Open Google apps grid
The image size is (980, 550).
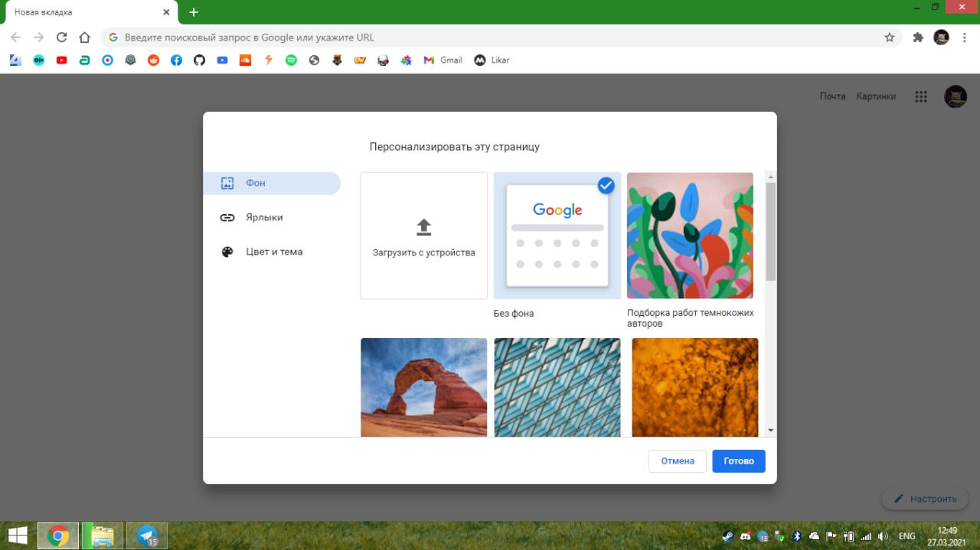pos(921,96)
